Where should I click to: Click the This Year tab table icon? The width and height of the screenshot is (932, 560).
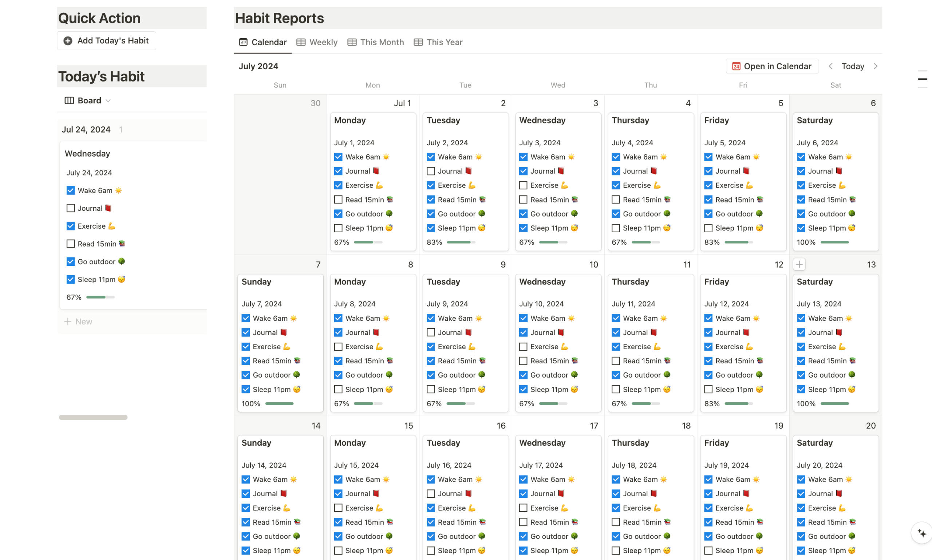coord(418,42)
